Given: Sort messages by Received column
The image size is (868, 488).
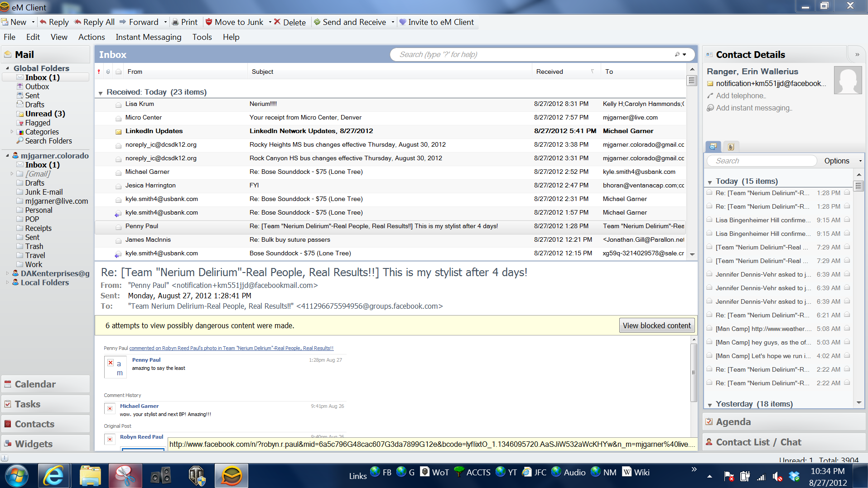Looking at the screenshot, I should pyautogui.click(x=566, y=72).
